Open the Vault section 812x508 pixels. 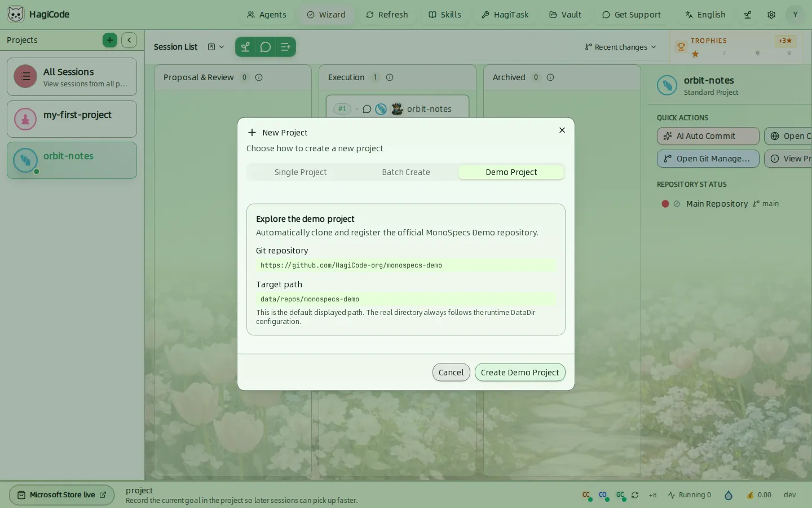click(566, 15)
